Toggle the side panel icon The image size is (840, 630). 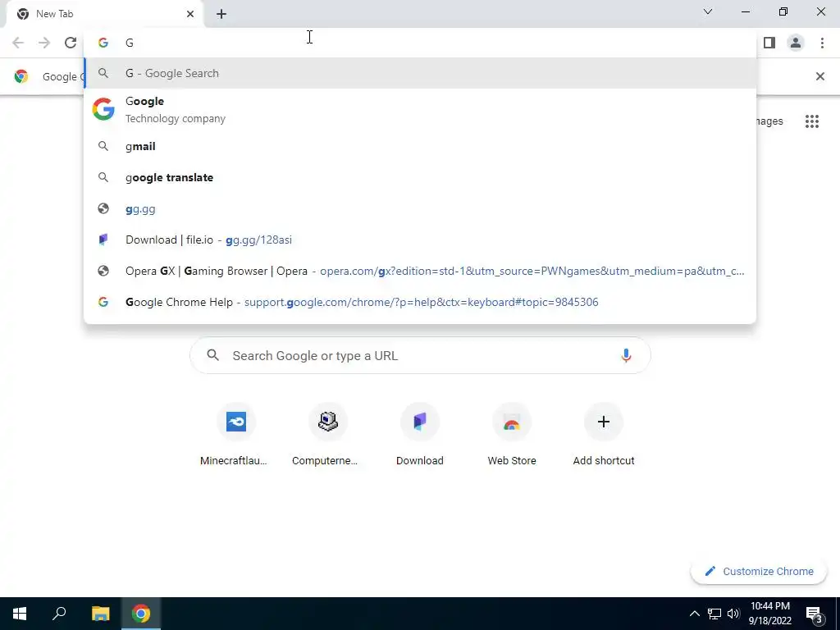coord(769,43)
